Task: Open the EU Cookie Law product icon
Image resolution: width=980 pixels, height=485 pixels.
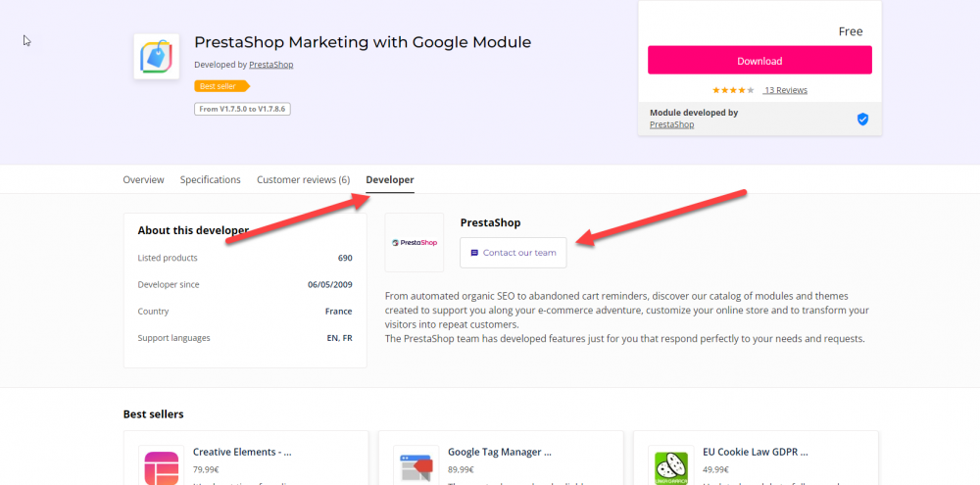Action: click(x=669, y=465)
